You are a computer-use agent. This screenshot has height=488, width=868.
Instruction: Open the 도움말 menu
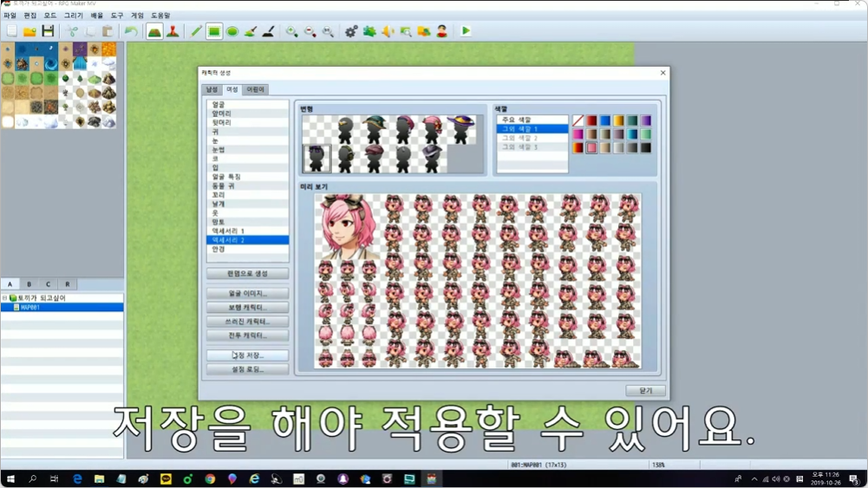(160, 16)
